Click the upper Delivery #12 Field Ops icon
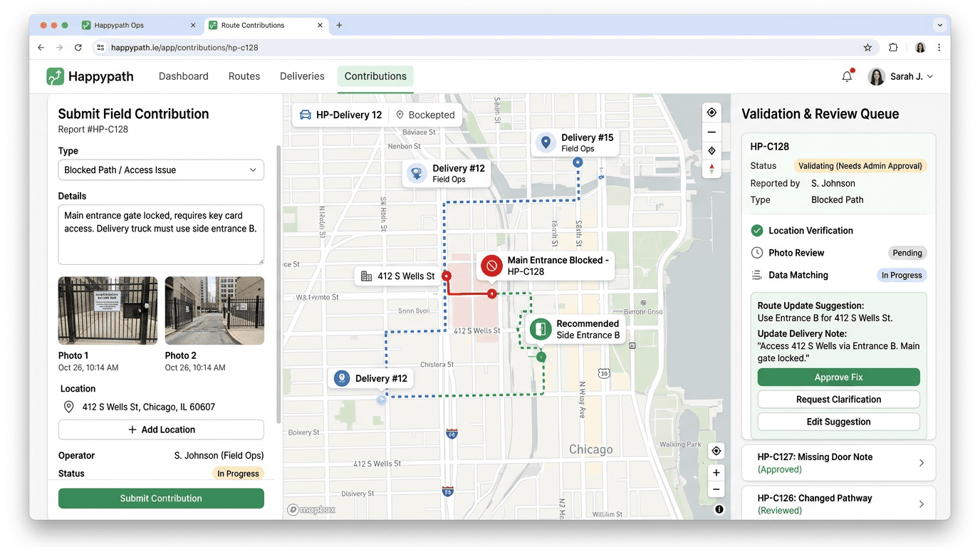980x547 pixels. [417, 173]
